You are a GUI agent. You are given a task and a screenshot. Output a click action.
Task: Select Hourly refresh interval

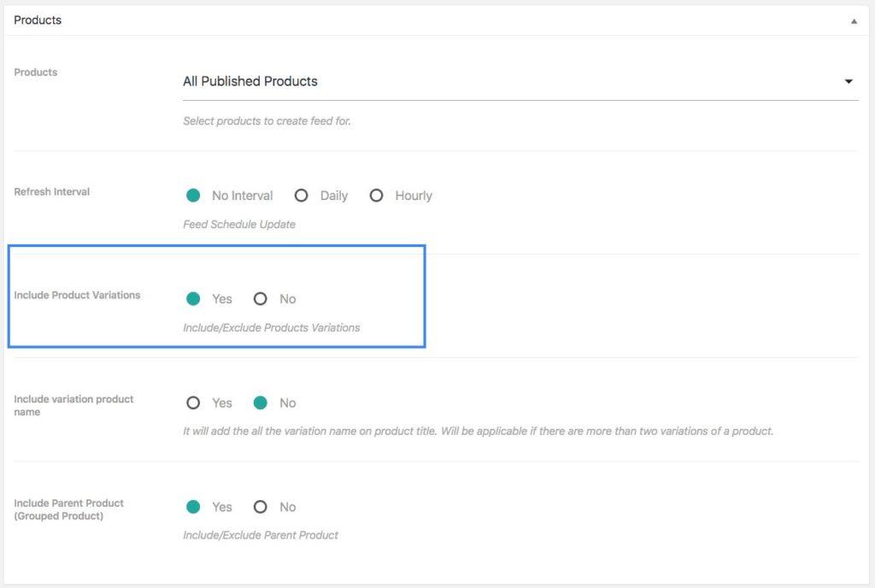point(376,195)
